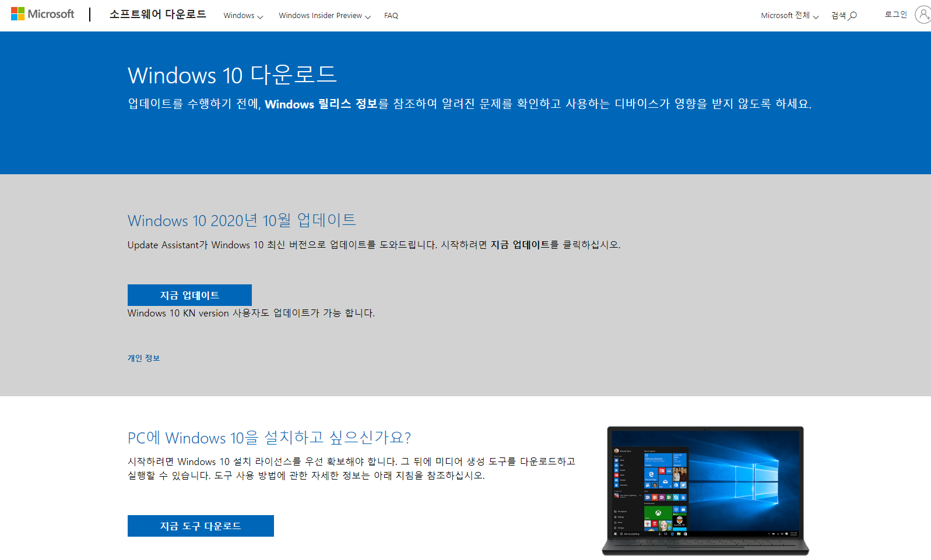Open the FAQ menu item
This screenshot has height=560, width=931.
(391, 16)
